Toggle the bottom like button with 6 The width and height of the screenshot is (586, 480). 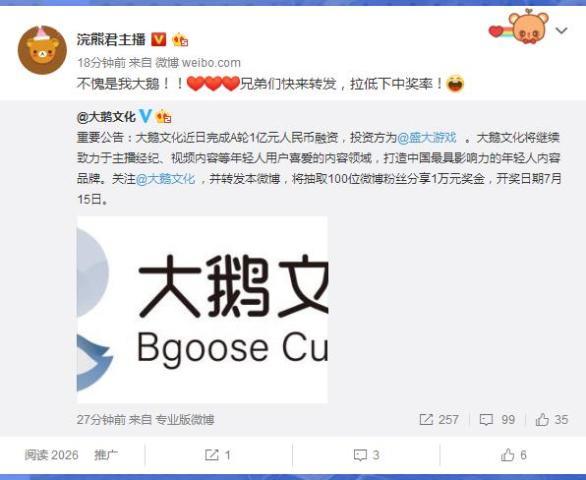[x=513, y=455]
